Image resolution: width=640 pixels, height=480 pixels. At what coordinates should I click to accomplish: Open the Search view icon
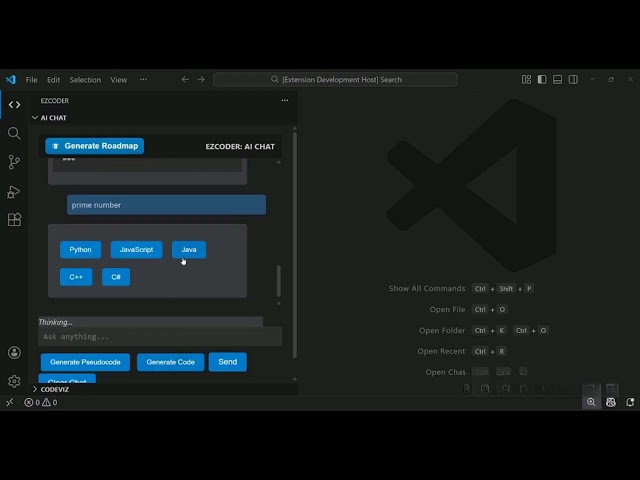[x=14, y=133]
